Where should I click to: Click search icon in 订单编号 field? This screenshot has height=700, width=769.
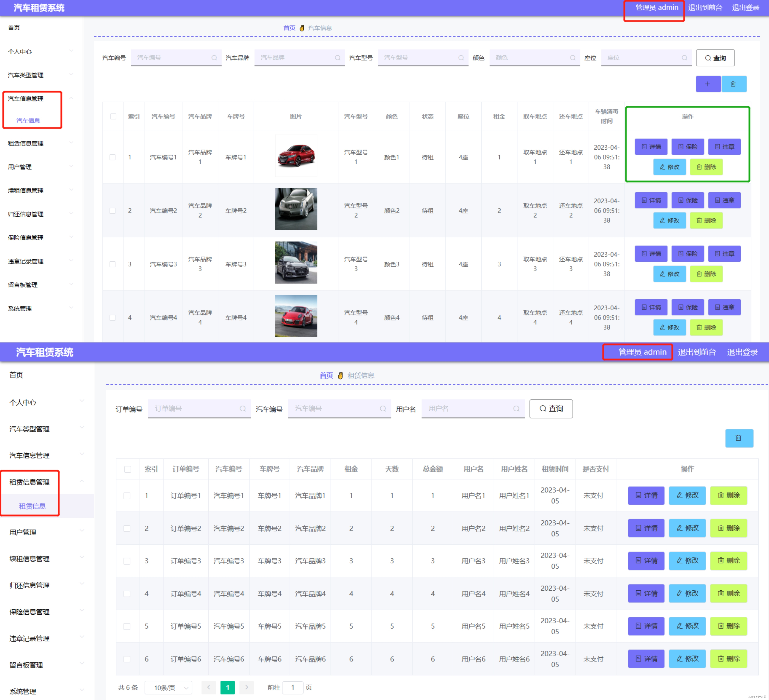click(x=243, y=408)
